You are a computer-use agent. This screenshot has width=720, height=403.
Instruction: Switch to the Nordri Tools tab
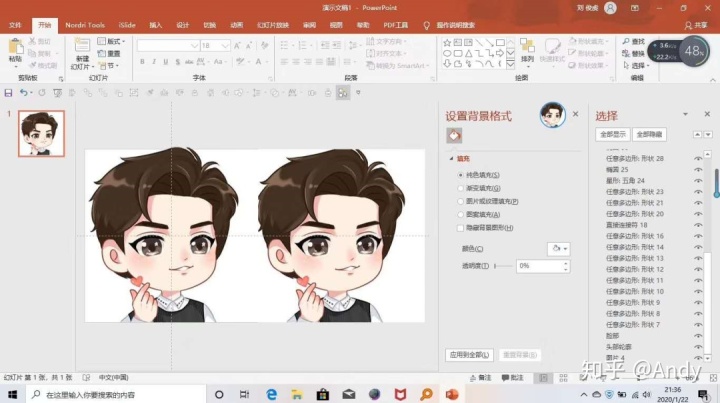[x=85, y=25]
